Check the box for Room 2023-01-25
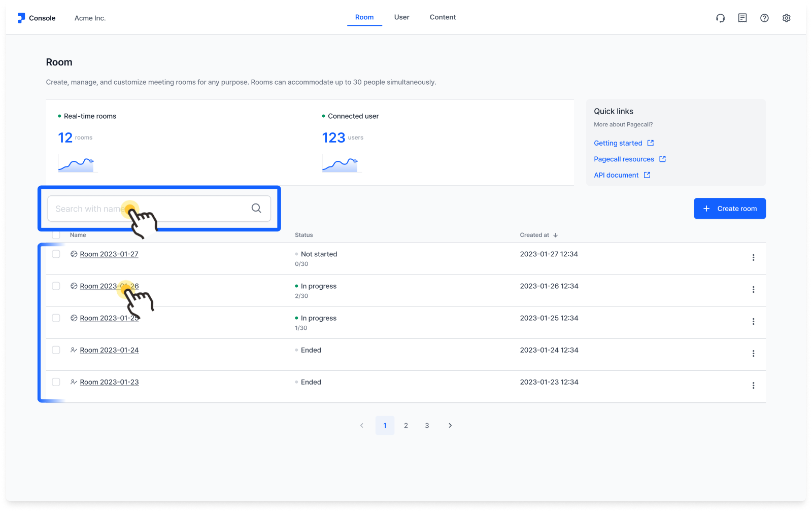812x512 pixels. coord(56,318)
